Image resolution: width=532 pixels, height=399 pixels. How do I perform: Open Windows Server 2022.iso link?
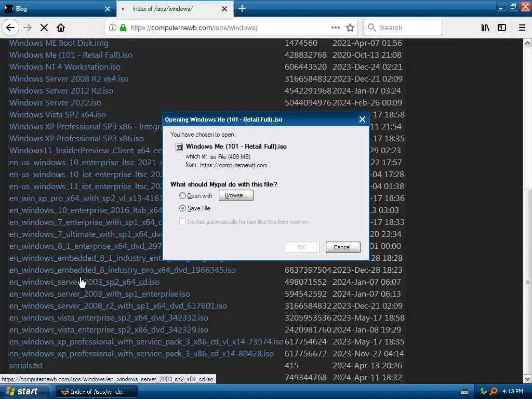pos(55,103)
